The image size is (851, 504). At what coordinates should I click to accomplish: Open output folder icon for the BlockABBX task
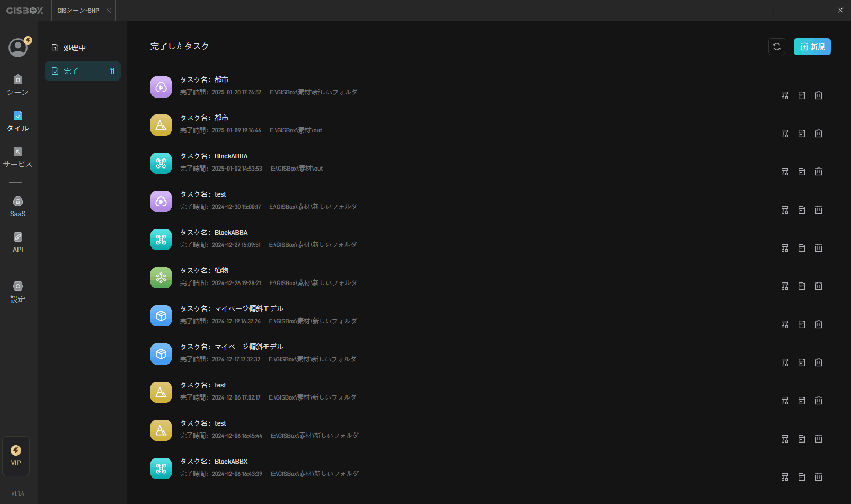[802, 477]
